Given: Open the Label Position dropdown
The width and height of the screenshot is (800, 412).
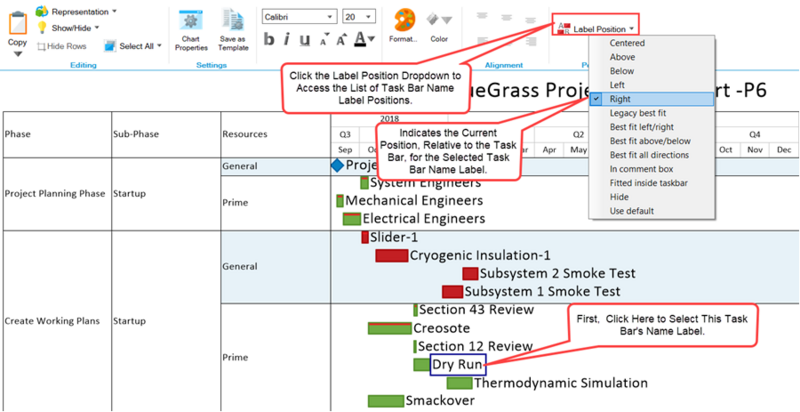Looking at the screenshot, I should pyautogui.click(x=596, y=29).
